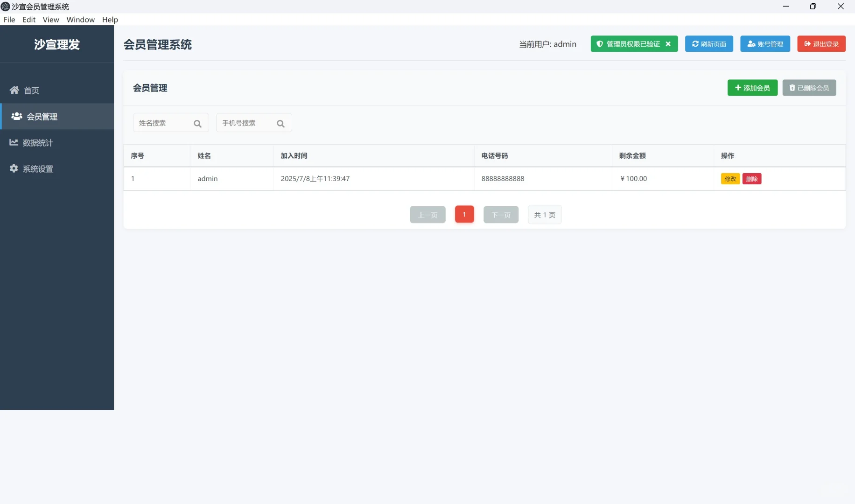Viewport: 855px width, 504px height.
Task: Click the 刷新页面 button
Action: tap(709, 44)
